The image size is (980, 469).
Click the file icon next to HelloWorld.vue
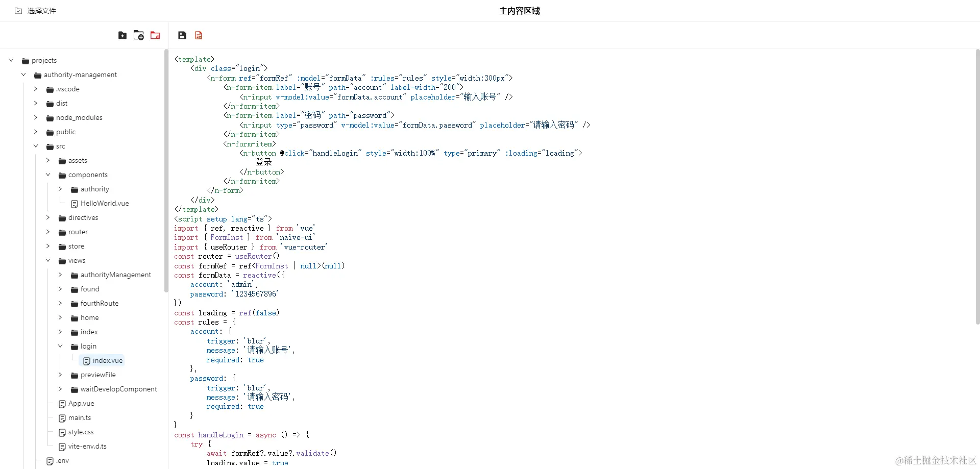click(75, 203)
